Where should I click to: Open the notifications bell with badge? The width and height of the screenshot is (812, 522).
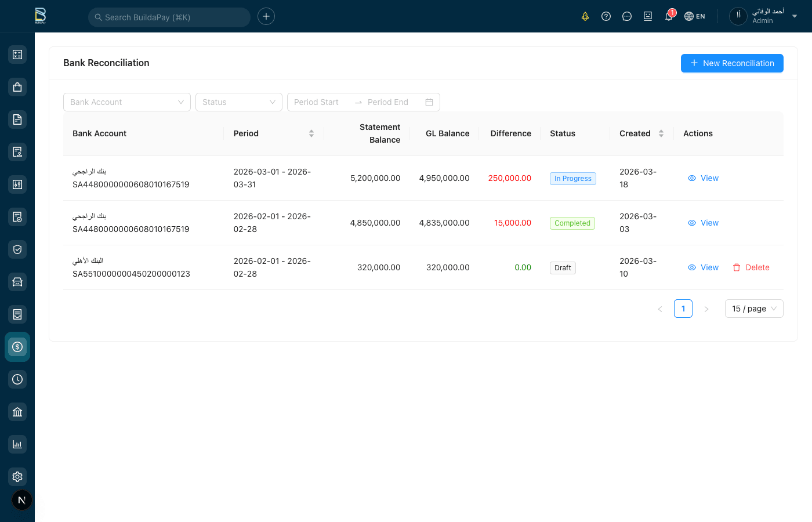[x=669, y=16]
